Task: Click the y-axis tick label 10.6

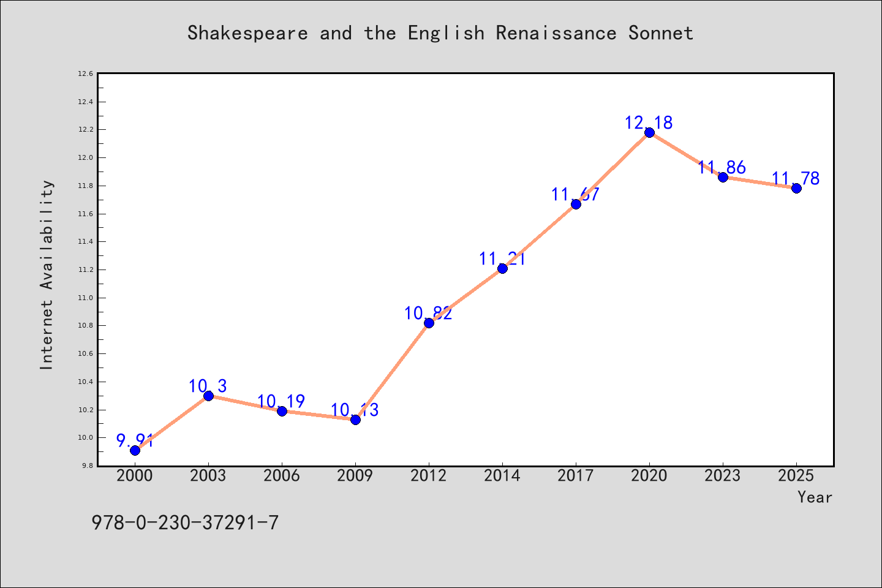Action: point(85,353)
